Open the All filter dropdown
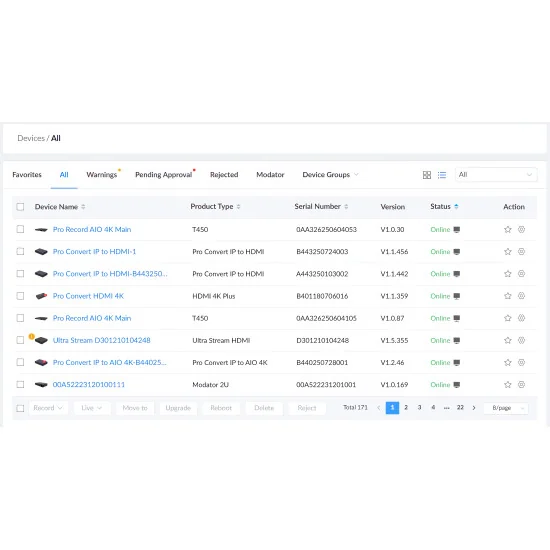The width and height of the screenshot is (550, 550). [496, 175]
